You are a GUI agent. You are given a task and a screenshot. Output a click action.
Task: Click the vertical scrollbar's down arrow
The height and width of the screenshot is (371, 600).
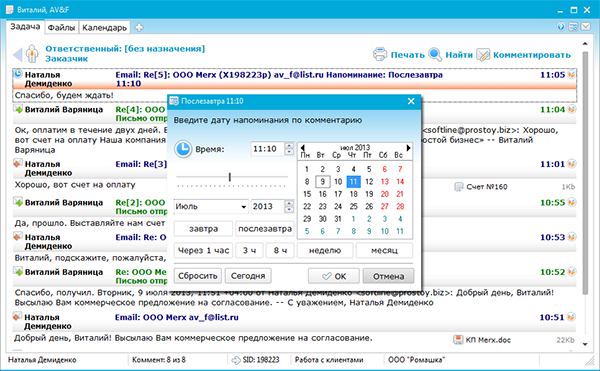pyautogui.click(x=585, y=344)
